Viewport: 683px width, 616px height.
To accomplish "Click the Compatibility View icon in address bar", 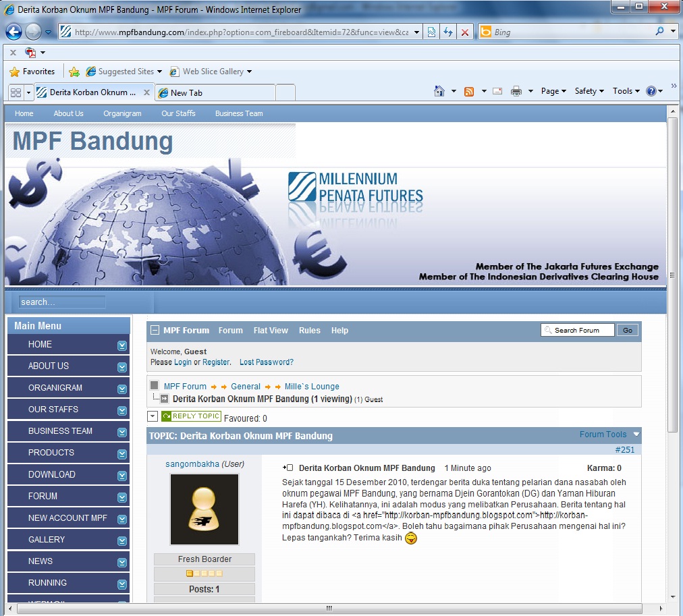I will click(x=431, y=32).
